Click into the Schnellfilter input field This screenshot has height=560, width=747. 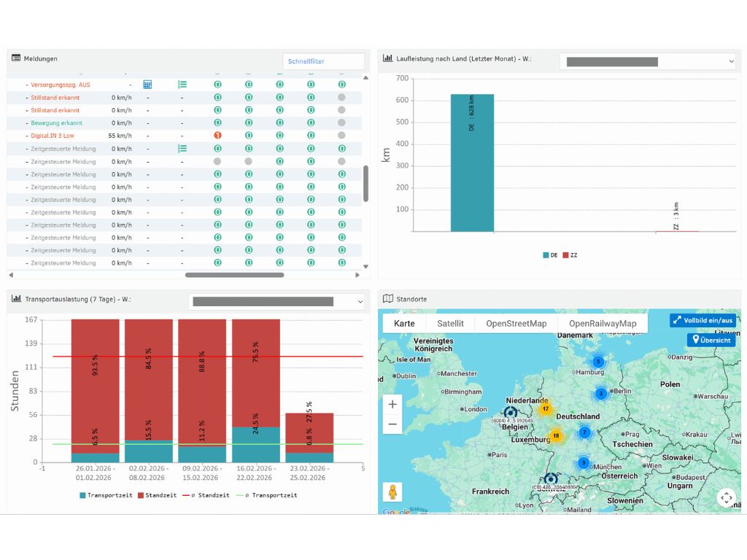tap(323, 62)
